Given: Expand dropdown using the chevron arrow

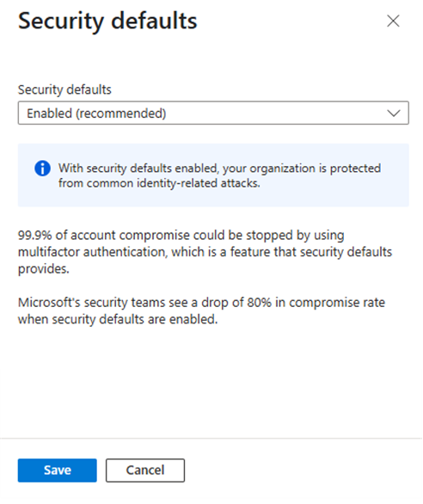Looking at the screenshot, I should (x=394, y=114).
